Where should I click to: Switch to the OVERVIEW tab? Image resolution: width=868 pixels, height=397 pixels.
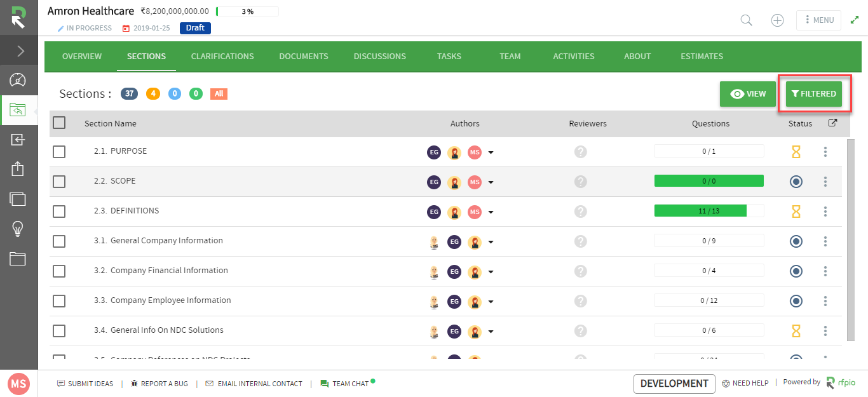point(82,57)
